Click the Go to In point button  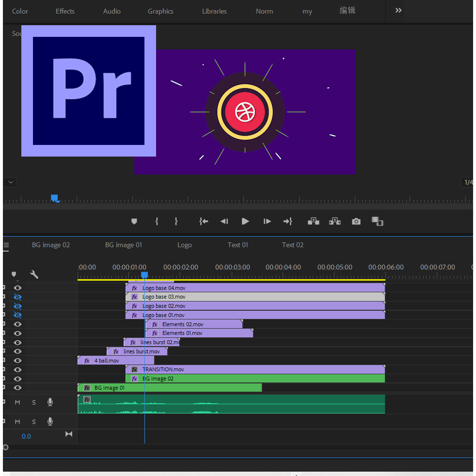204,222
